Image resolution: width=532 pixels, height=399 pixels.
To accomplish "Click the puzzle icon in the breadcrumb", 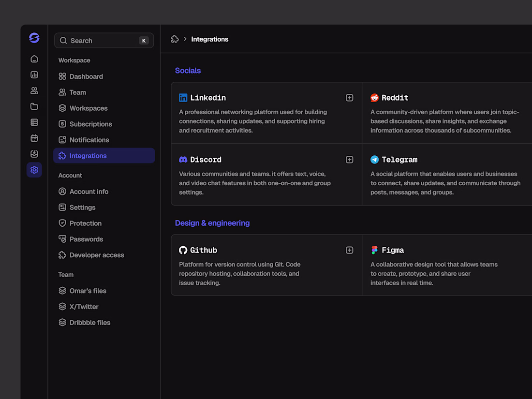I will point(175,39).
